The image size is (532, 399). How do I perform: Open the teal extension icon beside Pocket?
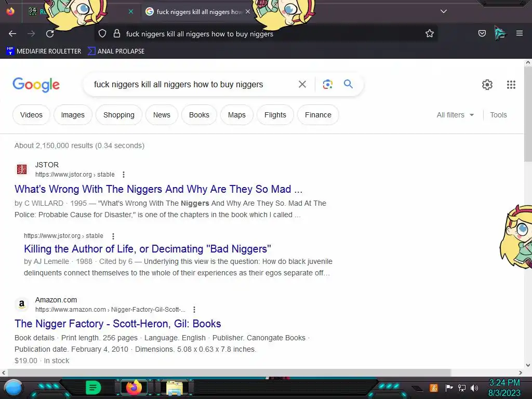(500, 33)
